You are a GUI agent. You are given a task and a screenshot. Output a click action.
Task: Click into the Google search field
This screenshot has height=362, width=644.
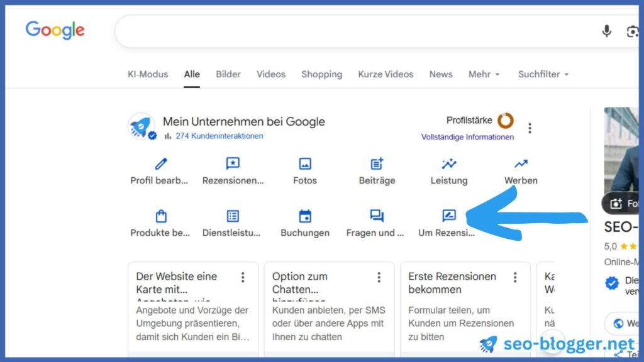coord(352,31)
